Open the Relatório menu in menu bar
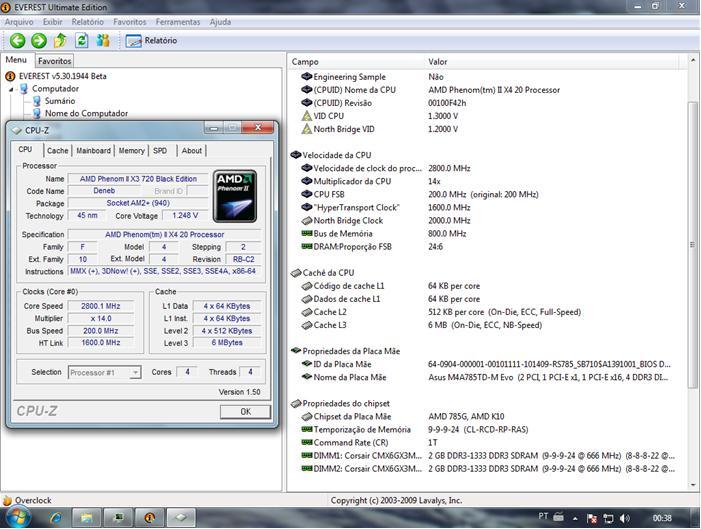Image resolution: width=701 pixels, height=529 pixels. 87,22
